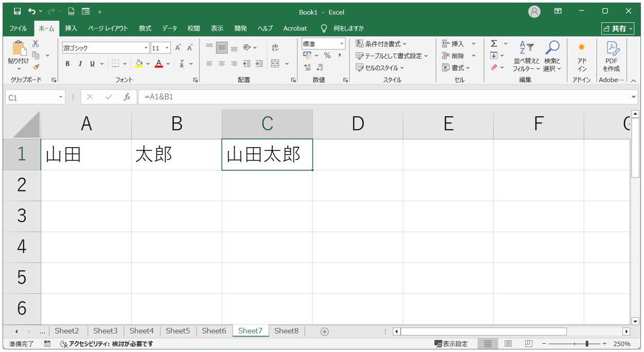Click the phonetic guide (furigana) icon
This screenshot has height=352, width=644.
[x=182, y=64]
